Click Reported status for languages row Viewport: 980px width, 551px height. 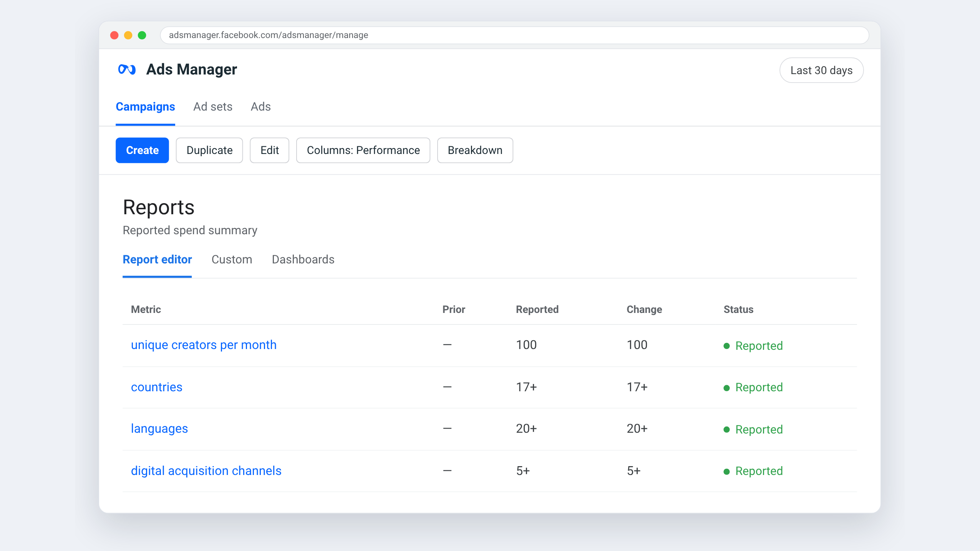coord(753,430)
